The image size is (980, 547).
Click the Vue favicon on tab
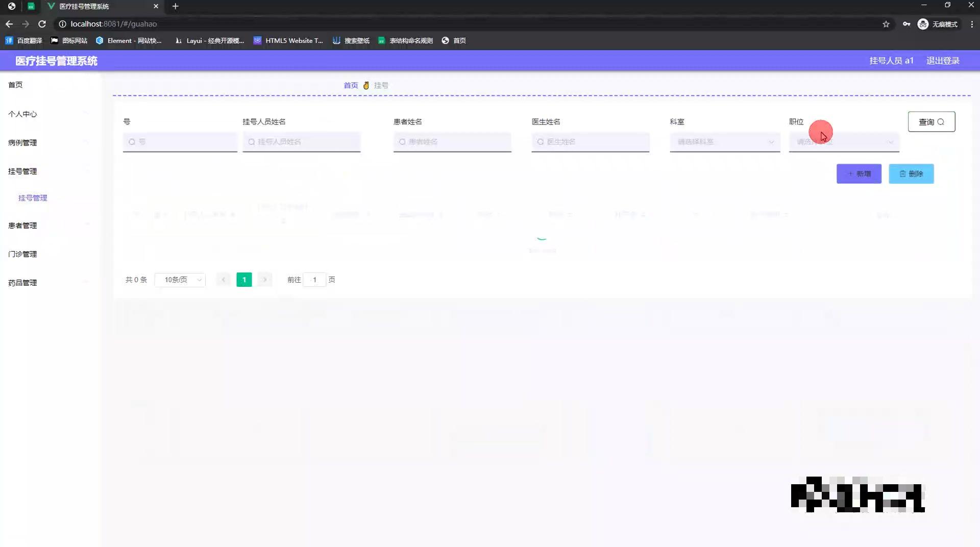(51, 6)
